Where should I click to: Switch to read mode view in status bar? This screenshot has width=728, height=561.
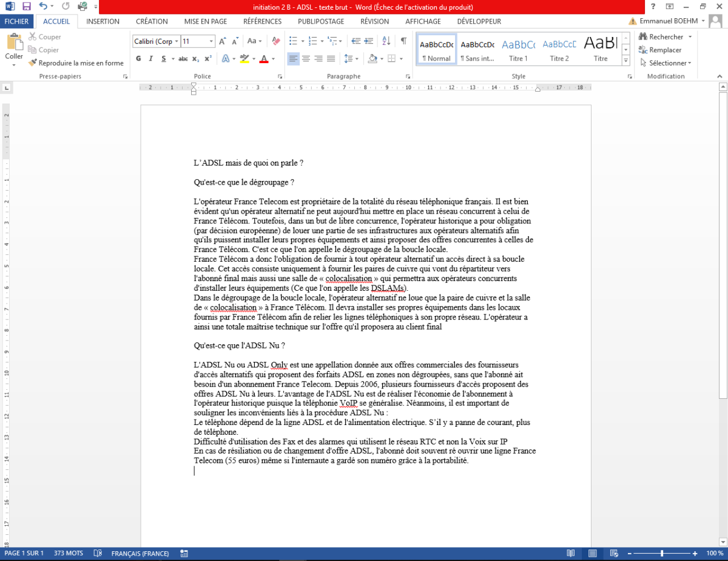(x=570, y=554)
